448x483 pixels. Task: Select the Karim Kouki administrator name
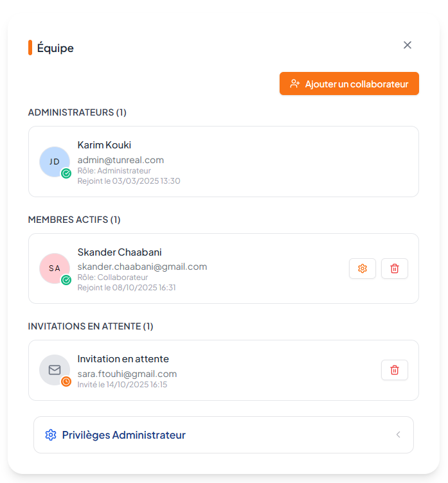coord(104,145)
